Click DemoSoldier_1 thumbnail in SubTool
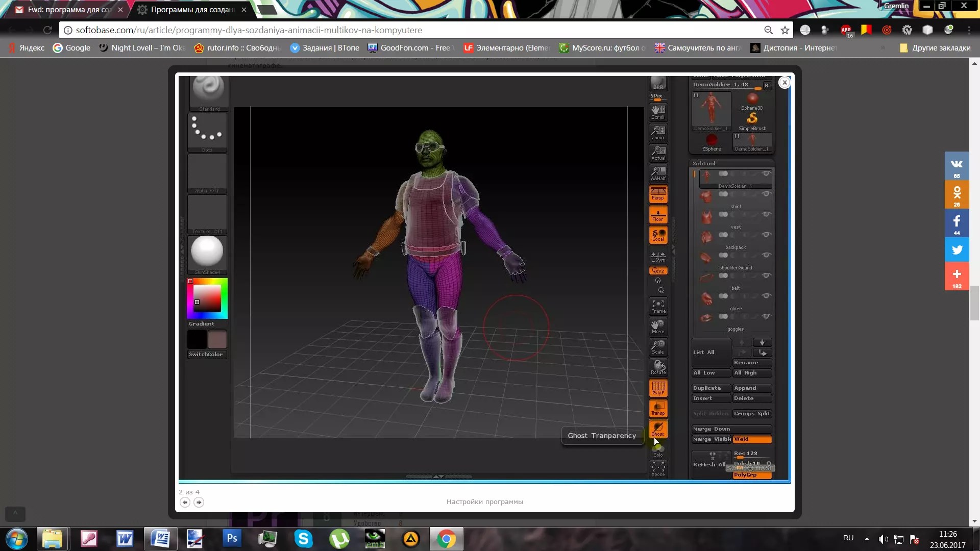This screenshot has height=551, width=980. pyautogui.click(x=707, y=176)
